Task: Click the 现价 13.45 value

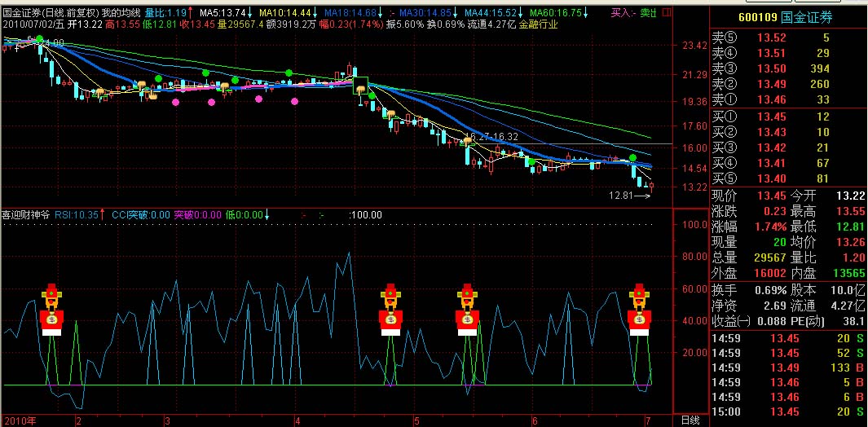Action: (772, 196)
